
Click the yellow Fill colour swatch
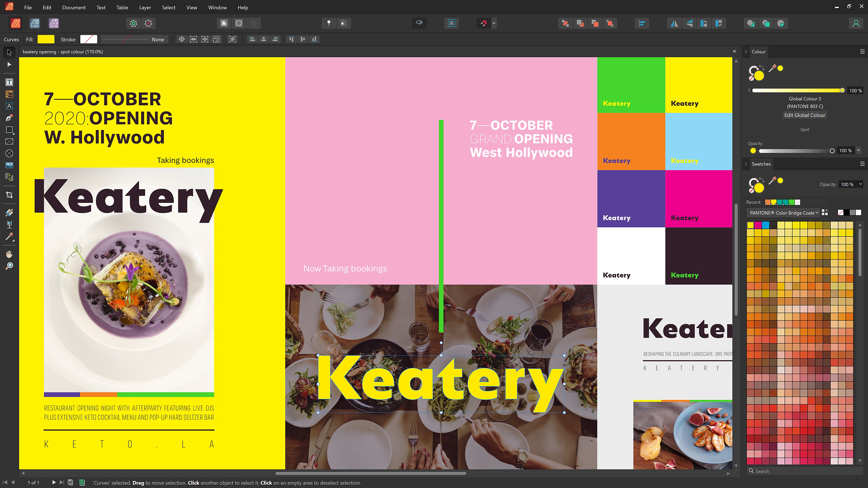coord(46,39)
